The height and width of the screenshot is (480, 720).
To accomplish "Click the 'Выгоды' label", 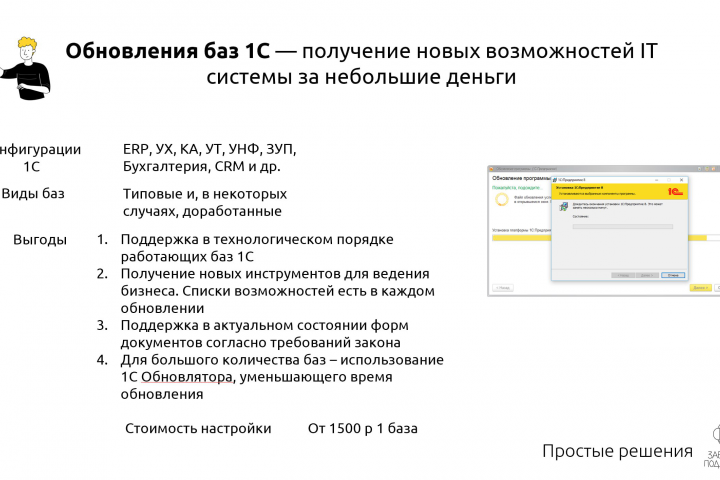I will (40, 240).
